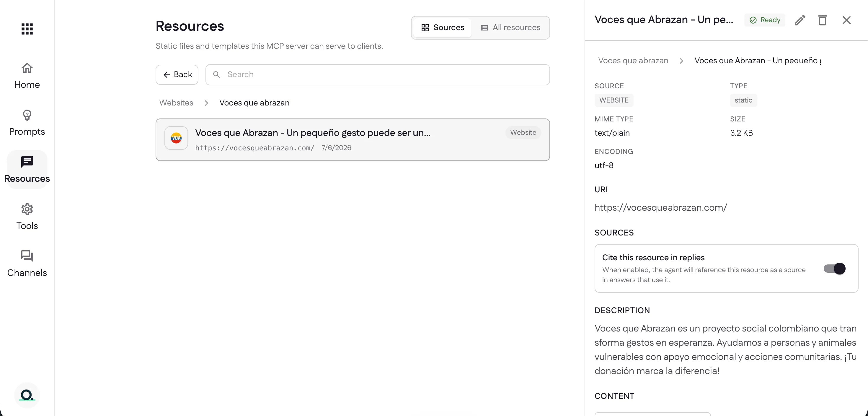Select Resources in the sidebar
Screen dimensions: 868x416
coord(27,170)
